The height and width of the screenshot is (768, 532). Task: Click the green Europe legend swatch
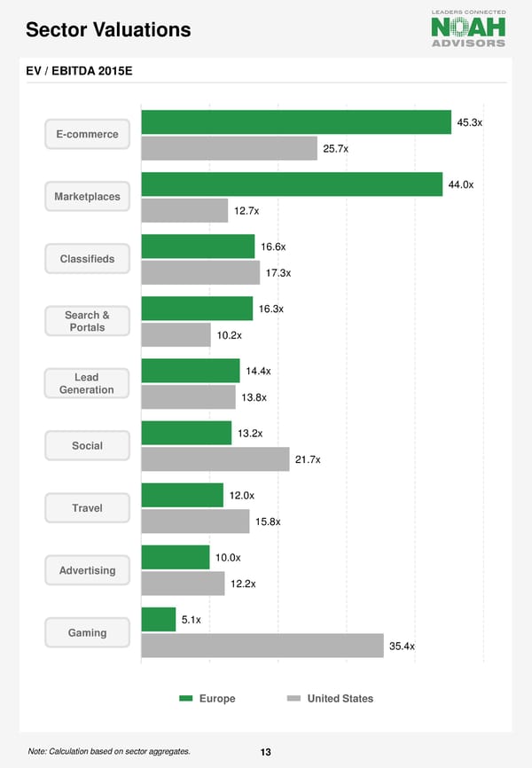tap(185, 699)
